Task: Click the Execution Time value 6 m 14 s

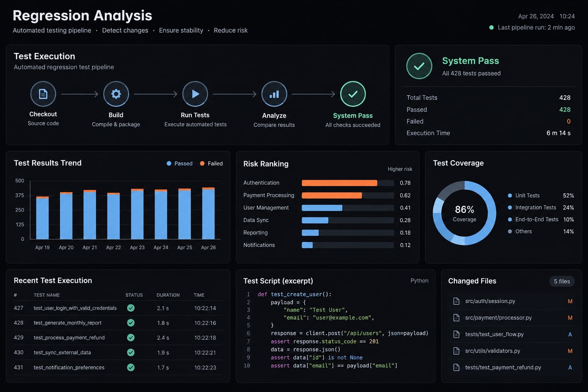Action: tap(559, 133)
